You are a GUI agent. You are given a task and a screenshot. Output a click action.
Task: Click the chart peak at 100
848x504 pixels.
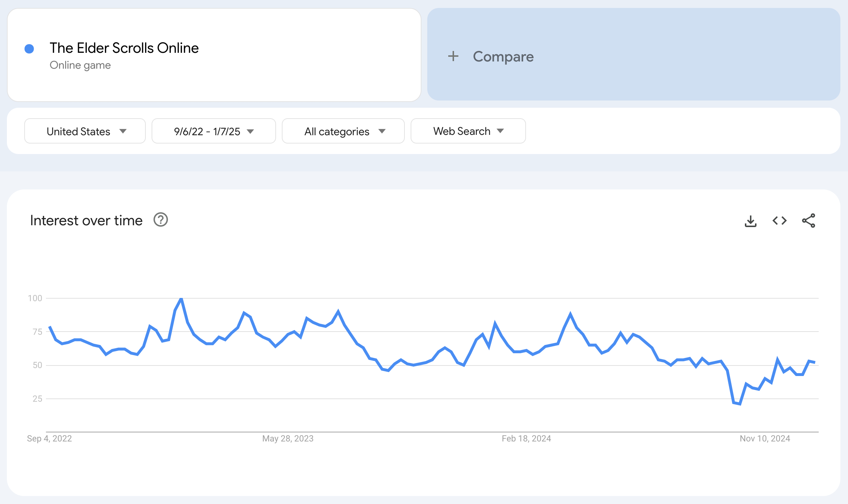tap(181, 299)
